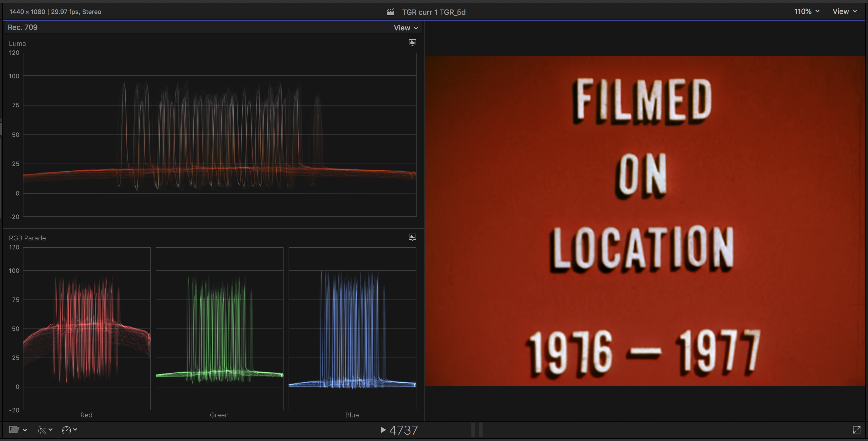Enter full-screen viewer with expand icon
This screenshot has height=441, width=868.
point(856,430)
